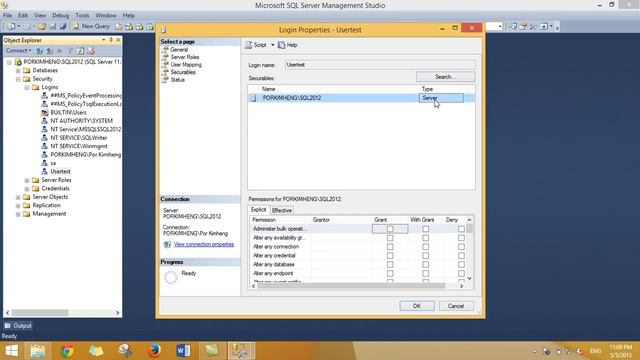Click the Connect Object Explorer icon

[x=40, y=51]
